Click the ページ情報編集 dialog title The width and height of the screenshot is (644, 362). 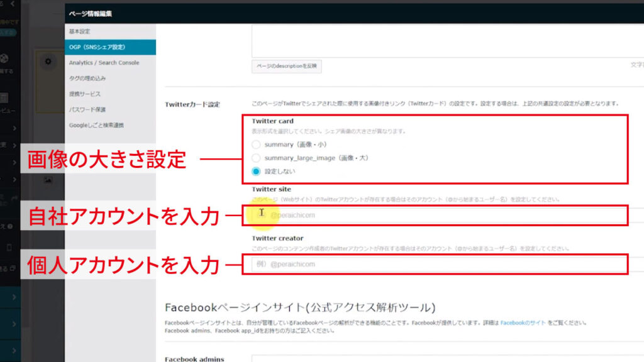91,14
